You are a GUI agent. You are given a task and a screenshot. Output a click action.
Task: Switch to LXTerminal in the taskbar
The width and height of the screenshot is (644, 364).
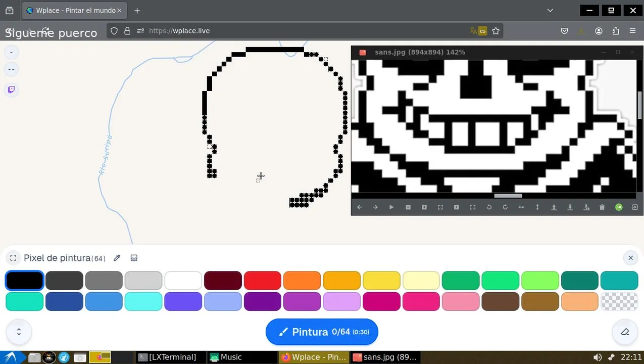171,357
